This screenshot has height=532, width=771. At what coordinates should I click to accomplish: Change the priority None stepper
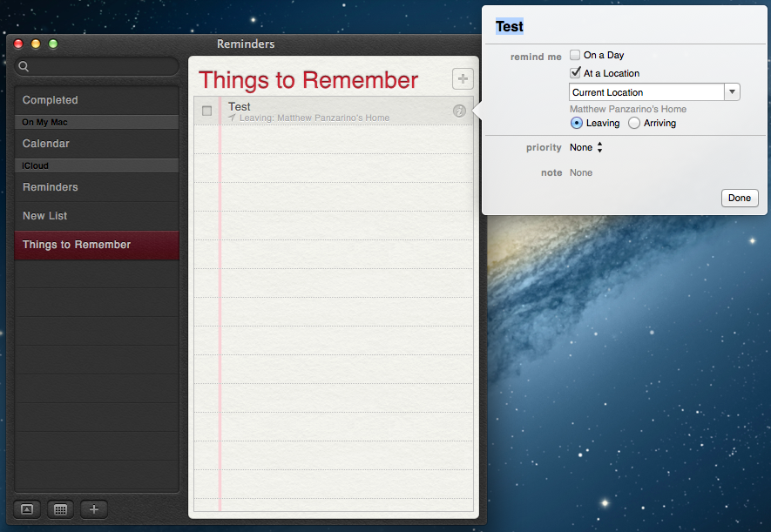(x=600, y=147)
